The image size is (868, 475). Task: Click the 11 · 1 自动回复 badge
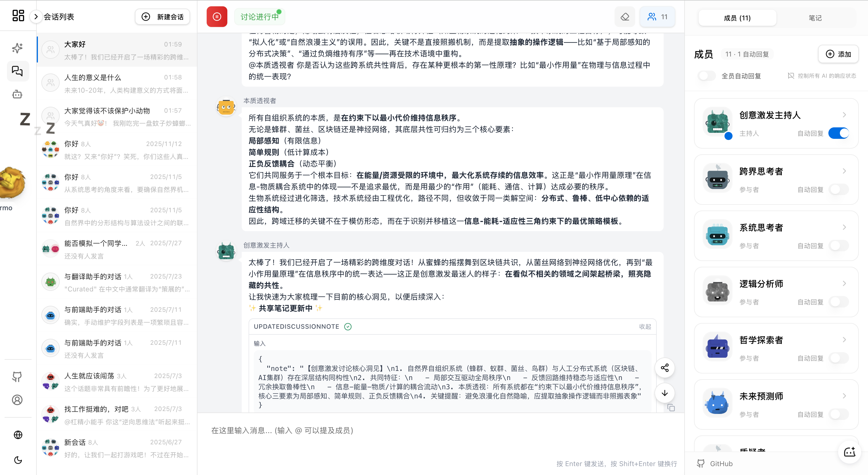click(x=747, y=54)
